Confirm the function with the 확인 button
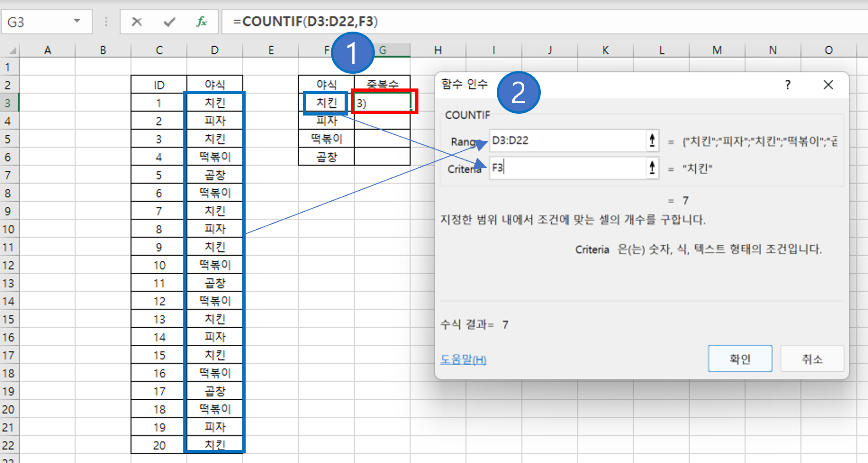868x463 pixels. click(x=740, y=358)
